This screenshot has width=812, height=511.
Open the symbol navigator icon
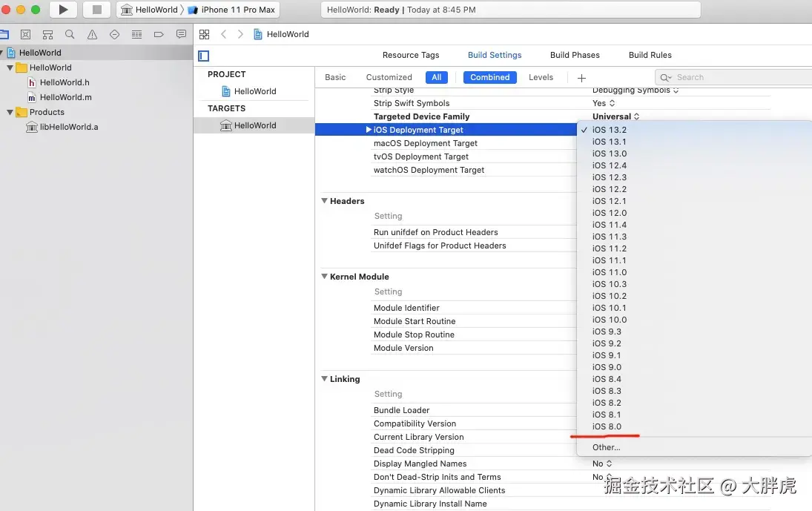pyautogui.click(x=47, y=35)
